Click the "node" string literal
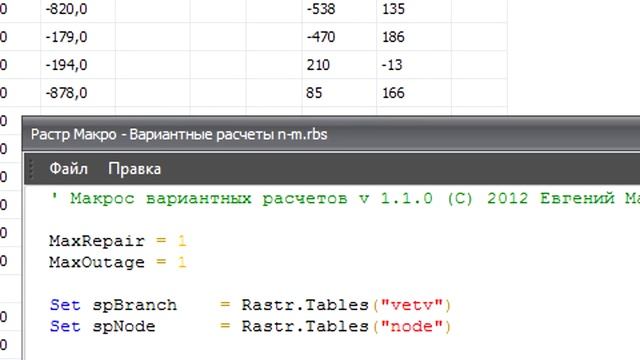The image size is (640, 360). (x=411, y=327)
